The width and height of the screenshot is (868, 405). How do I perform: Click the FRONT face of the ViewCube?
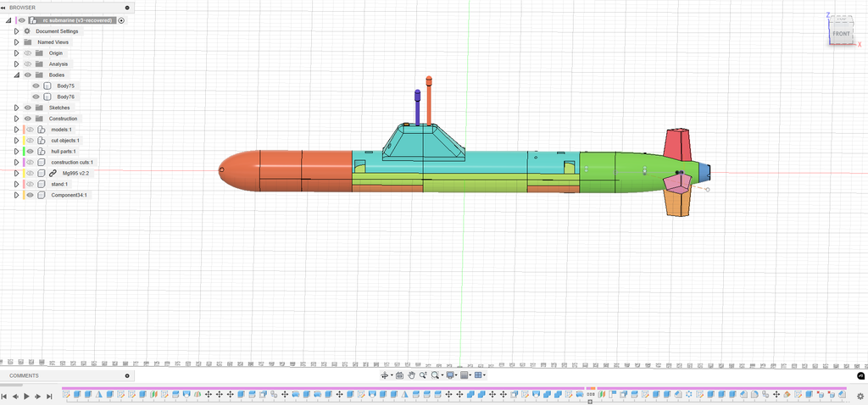pyautogui.click(x=841, y=34)
